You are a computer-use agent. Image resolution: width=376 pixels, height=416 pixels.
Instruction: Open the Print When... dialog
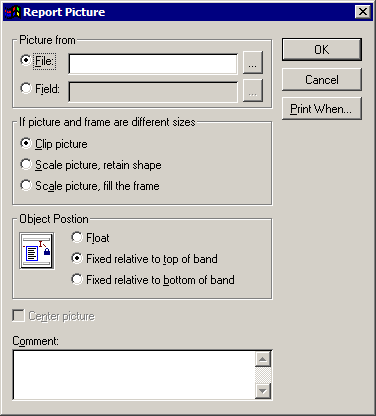pyautogui.click(x=322, y=109)
